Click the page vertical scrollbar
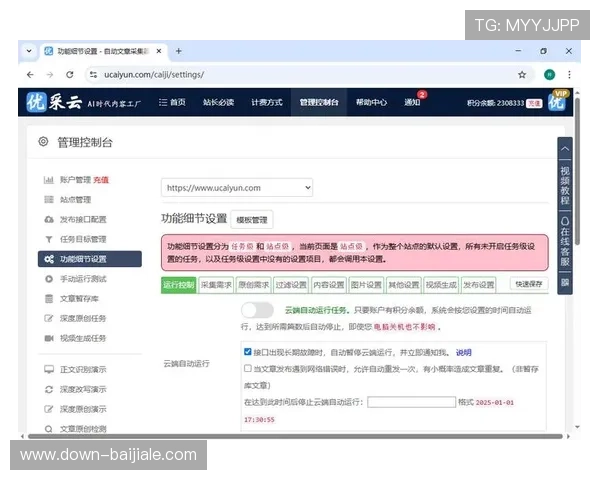 [x=577, y=171]
